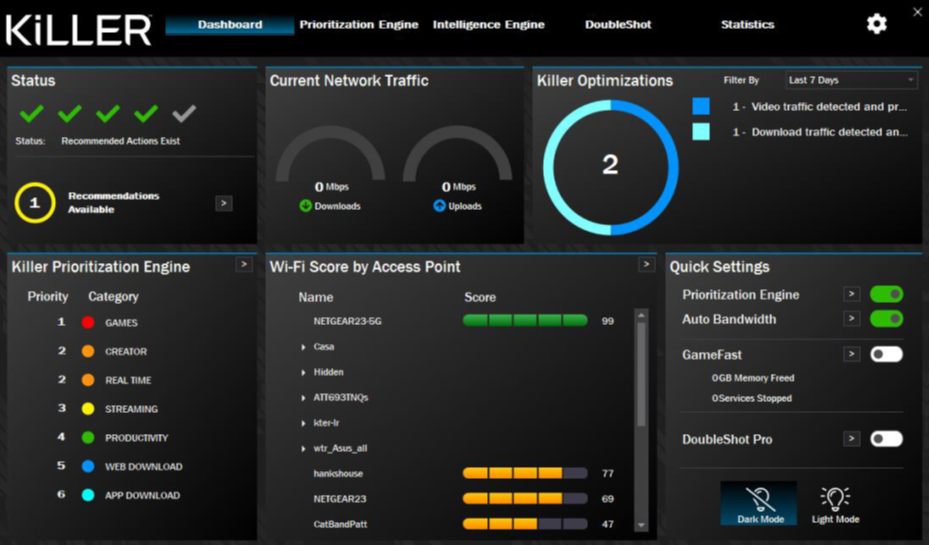
Task: Expand the wtr_Asus_all access point row
Action: tap(303, 448)
